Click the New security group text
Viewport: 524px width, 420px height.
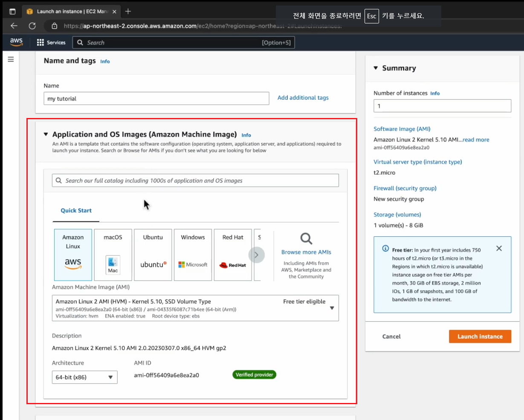coord(399,199)
